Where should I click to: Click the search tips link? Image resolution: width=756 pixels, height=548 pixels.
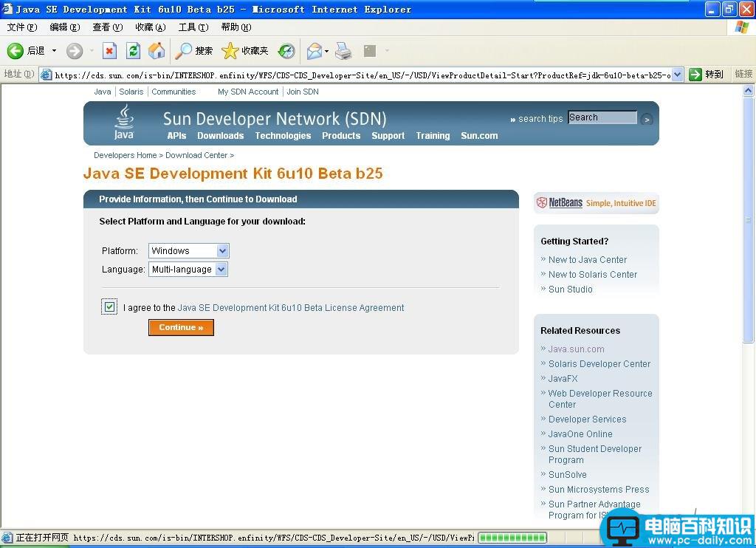[x=540, y=119]
